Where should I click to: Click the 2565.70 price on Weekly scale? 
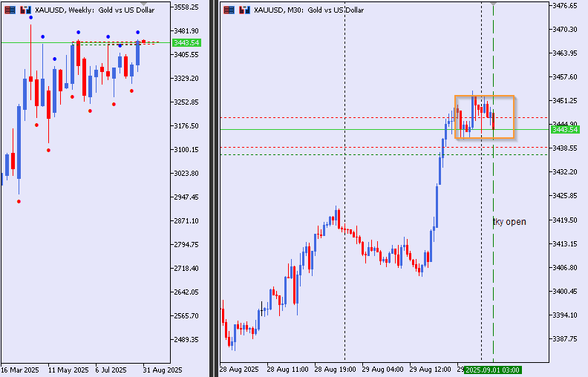point(186,316)
